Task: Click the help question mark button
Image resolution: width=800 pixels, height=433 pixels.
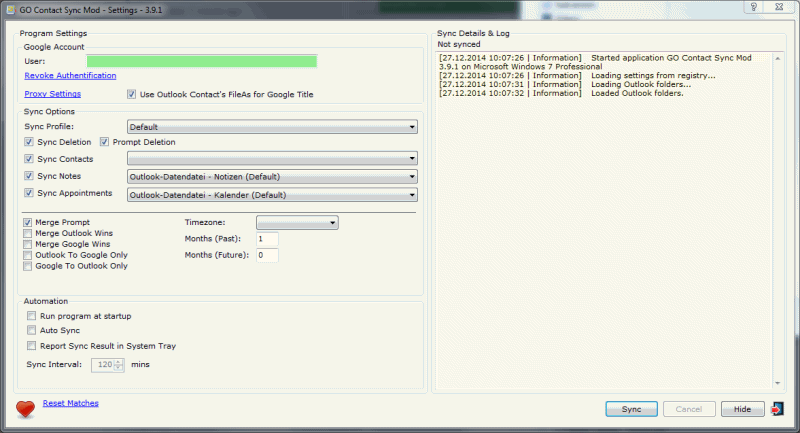Action: point(754,7)
